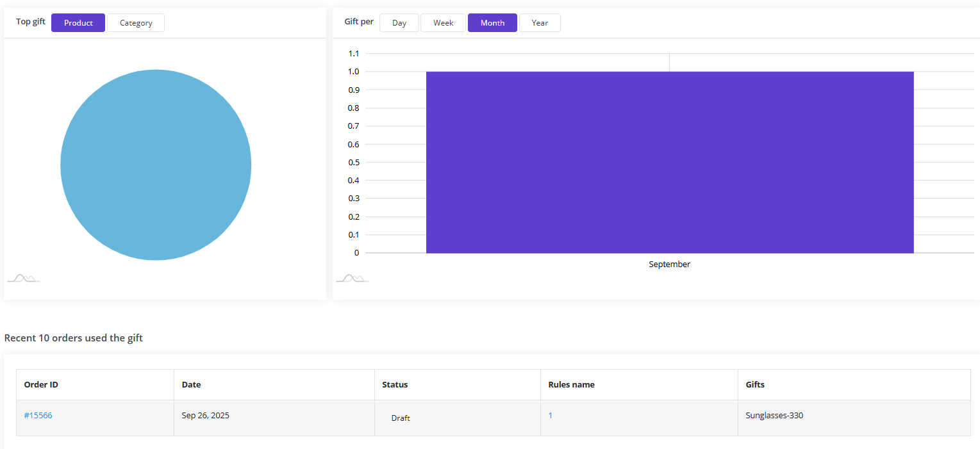Click the Order ID column header
The image size is (980, 449).
[41, 385]
